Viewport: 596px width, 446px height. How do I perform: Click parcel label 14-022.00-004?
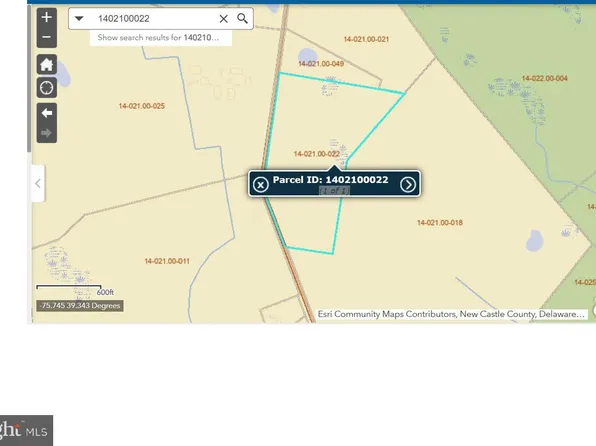pyautogui.click(x=545, y=78)
